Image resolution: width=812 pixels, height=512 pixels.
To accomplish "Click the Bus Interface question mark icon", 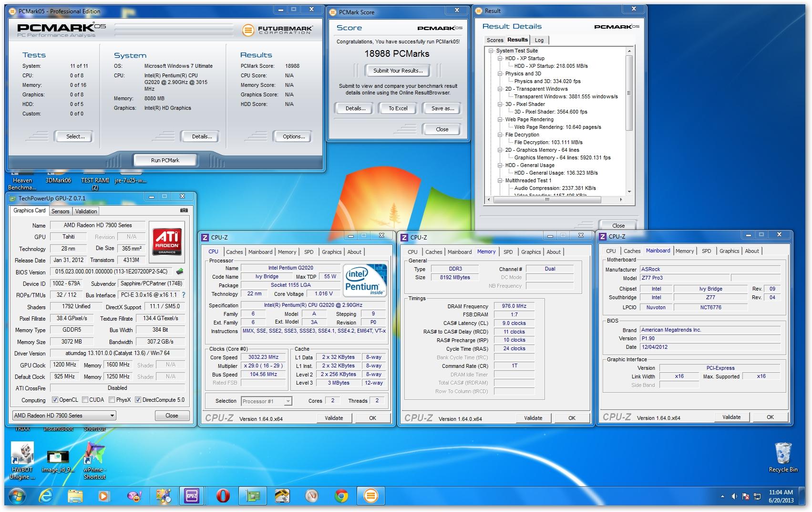I will tap(184, 295).
